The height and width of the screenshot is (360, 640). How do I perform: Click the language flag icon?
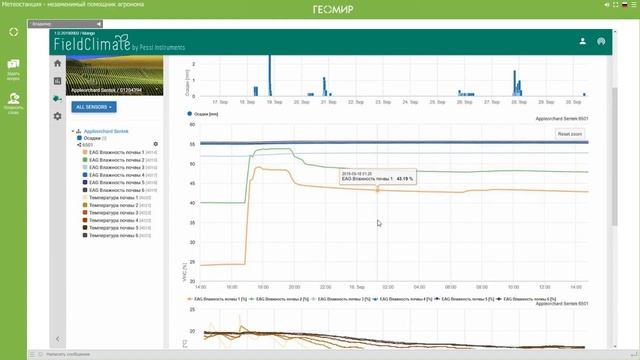coord(624,4)
